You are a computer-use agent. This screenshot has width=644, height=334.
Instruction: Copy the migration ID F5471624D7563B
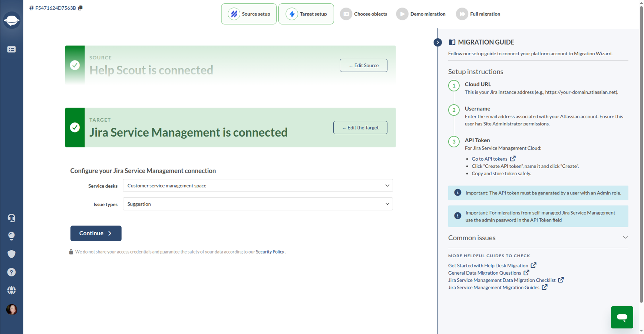80,8
